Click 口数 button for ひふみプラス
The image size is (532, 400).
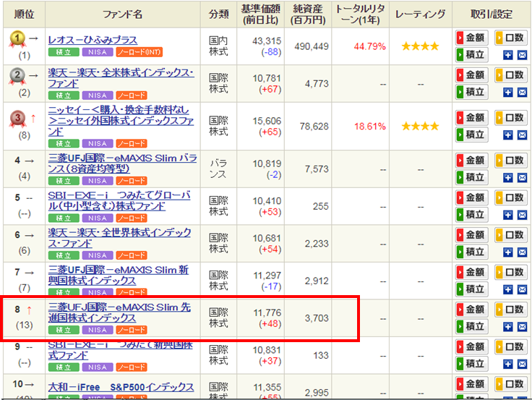pos(511,38)
